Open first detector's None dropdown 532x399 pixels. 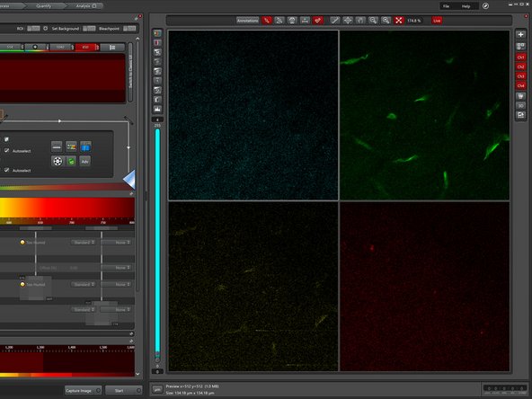coord(117,243)
